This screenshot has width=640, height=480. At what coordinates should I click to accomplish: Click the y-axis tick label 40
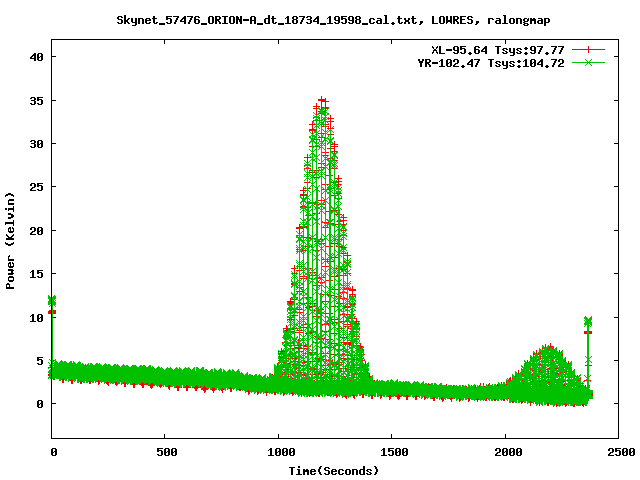click(36, 57)
